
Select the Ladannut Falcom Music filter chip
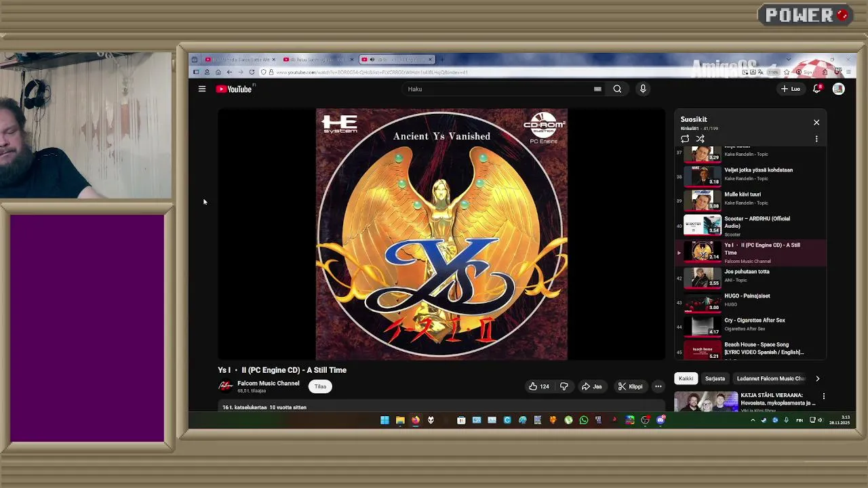coord(771,379)
